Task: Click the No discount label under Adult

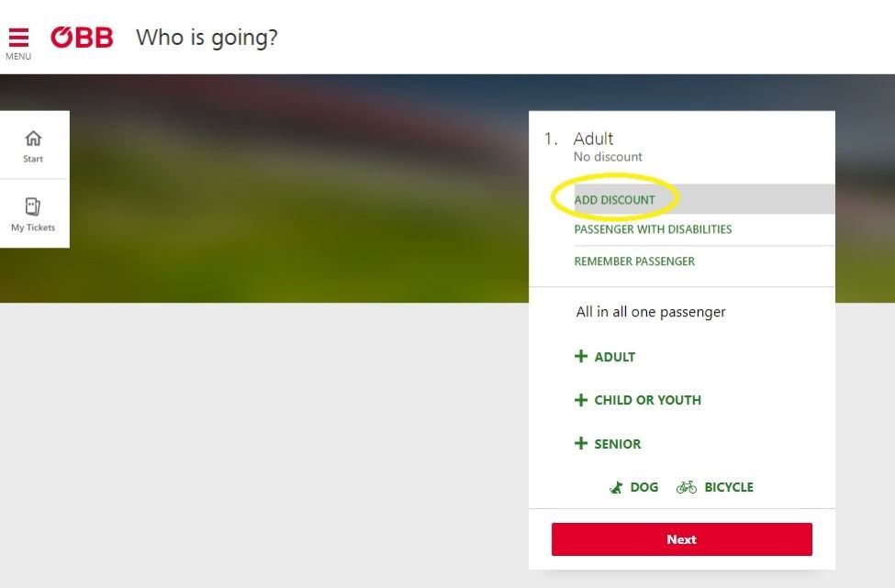Action: [x=609, y=157]
